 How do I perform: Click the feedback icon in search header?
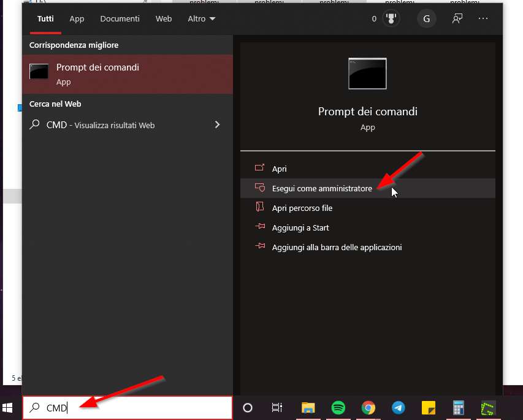(x=457, y=18)
